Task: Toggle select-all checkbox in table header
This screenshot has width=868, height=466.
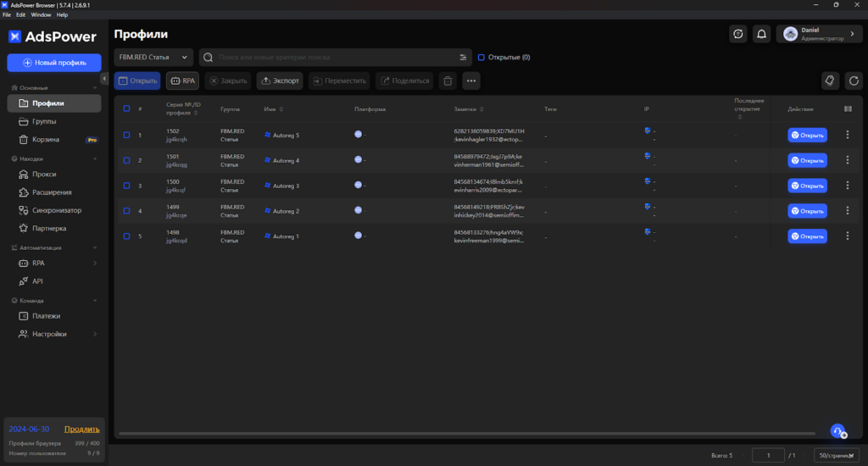Action: click(x=127, y=108)
